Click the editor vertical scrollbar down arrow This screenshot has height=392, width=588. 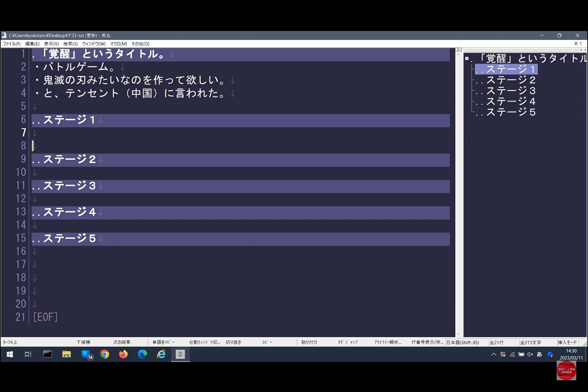click(458, 334)
